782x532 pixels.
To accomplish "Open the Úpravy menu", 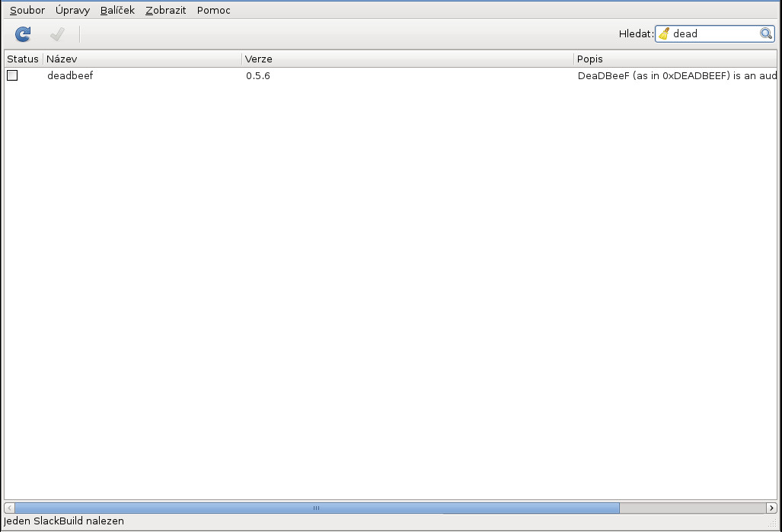I will [x=73, y=11].
